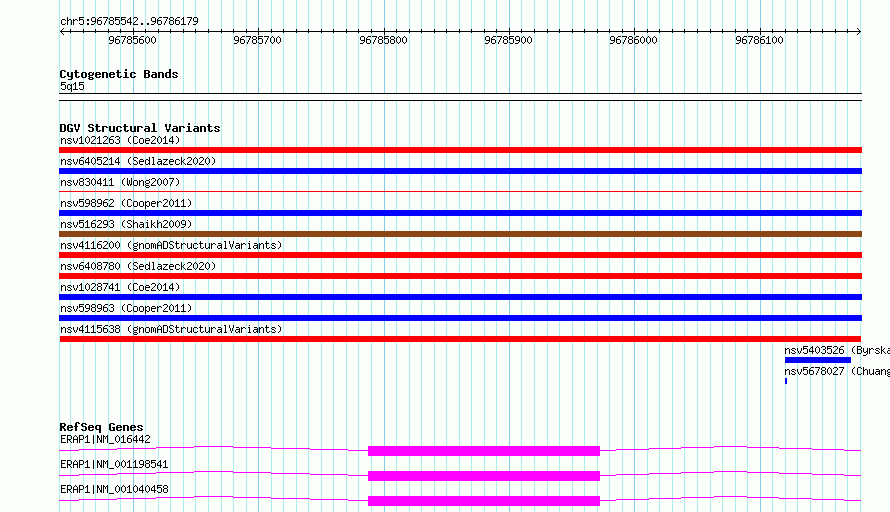The width and height of the screenshot is (890, 512).
Task: Click ruler position 96785600
Action: 132,40
